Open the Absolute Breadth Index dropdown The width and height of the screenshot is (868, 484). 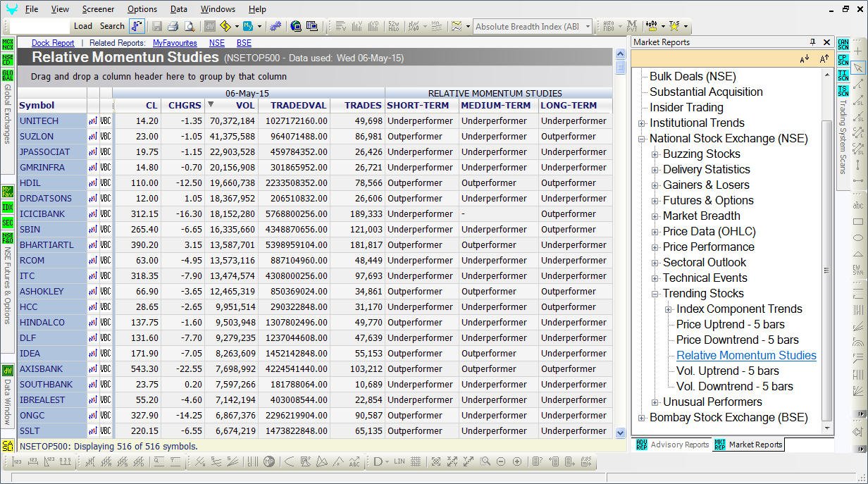(x=586, y=26)
